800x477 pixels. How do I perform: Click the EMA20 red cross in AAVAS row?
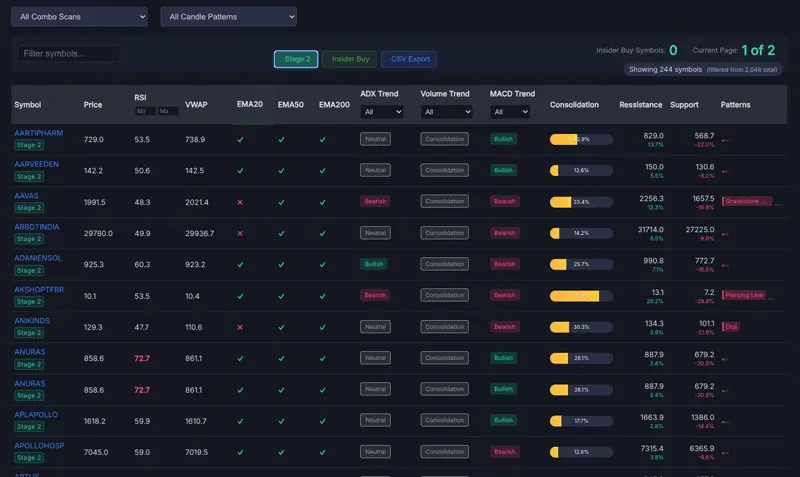[x=240, y=203]
